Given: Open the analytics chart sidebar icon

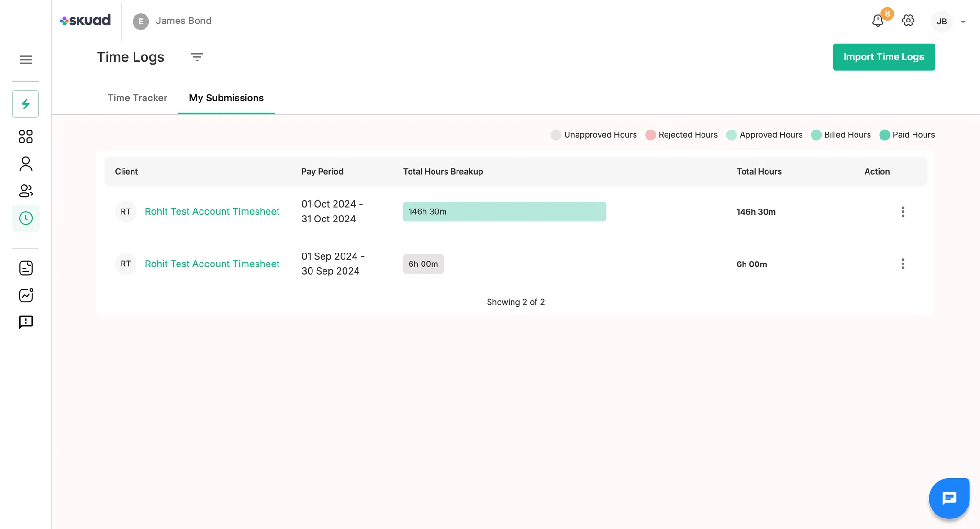Looking at the screenshot, I should click(x=26, y=295).
